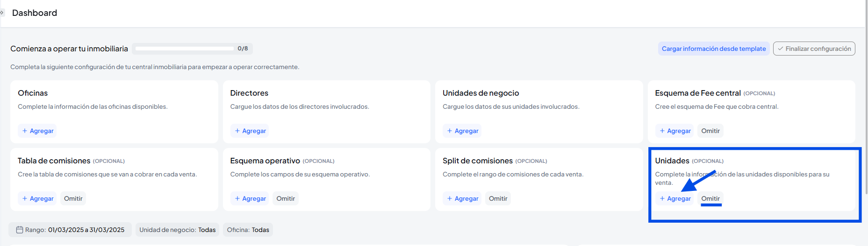
Task: Click the plus icon in Esquema operativo card
Action: coord(237,198)
